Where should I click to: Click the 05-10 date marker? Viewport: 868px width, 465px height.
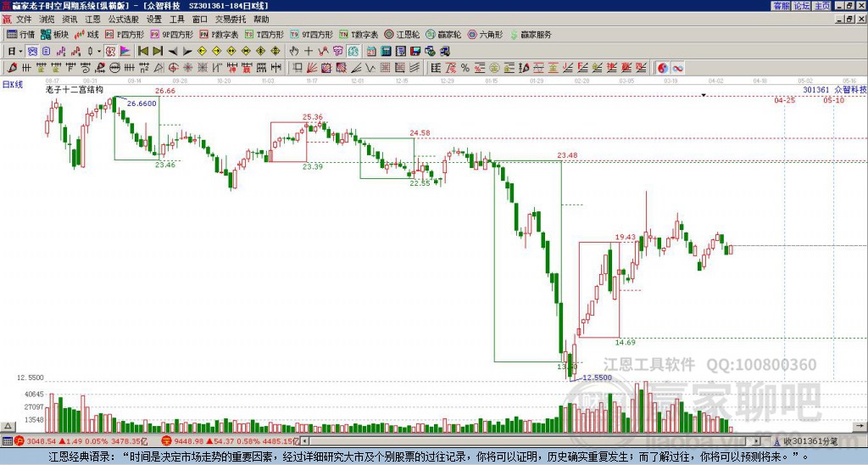tap(834, 100)
